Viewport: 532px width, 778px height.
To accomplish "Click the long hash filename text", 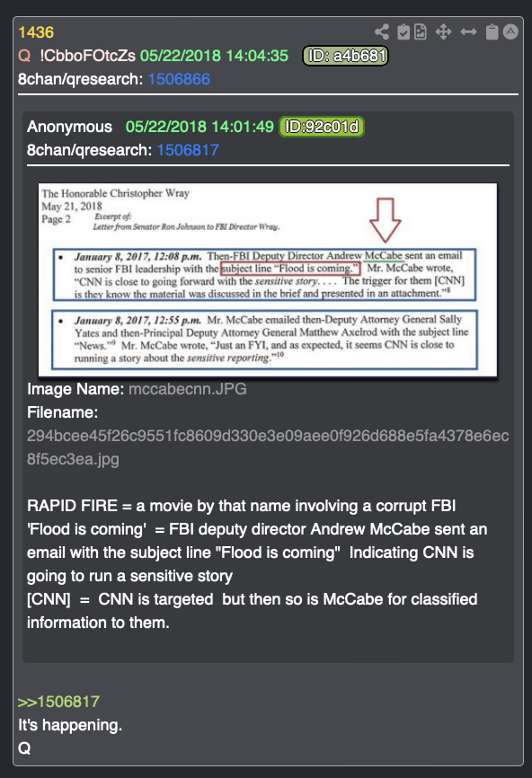I will coord(268,447).
